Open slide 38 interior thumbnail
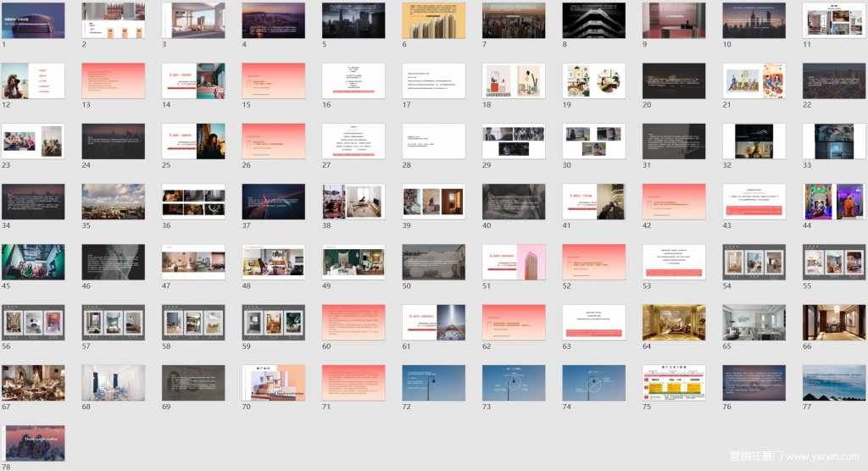Image resolution: width=868 pixels, height=471 pixels. coord(353,202)
